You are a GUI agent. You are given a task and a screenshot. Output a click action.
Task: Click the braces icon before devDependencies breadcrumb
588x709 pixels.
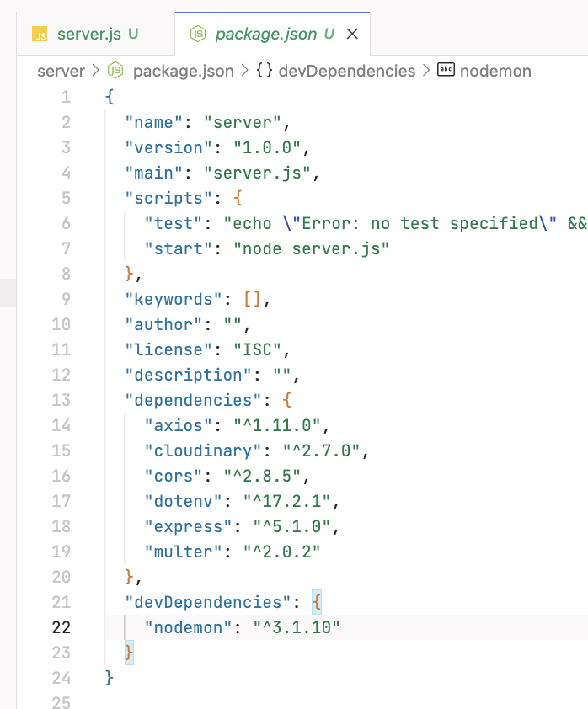coord(265,71)
